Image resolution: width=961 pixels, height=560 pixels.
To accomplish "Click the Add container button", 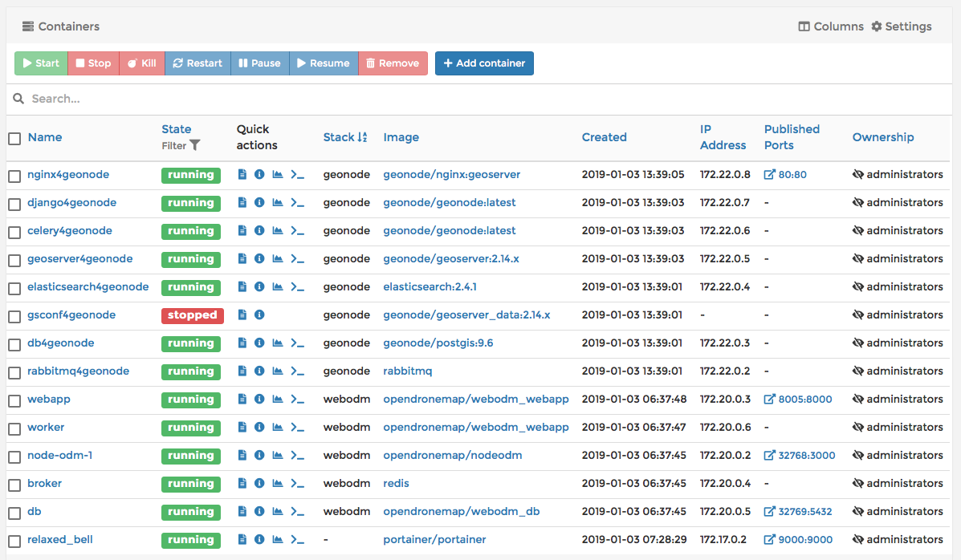I will point(484,63).
